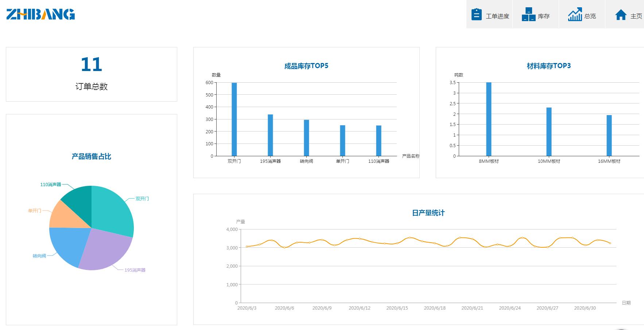Screen dimensions: 644x330
Task: Go to the 总览 tab
Action: click(x=590, y=16)
